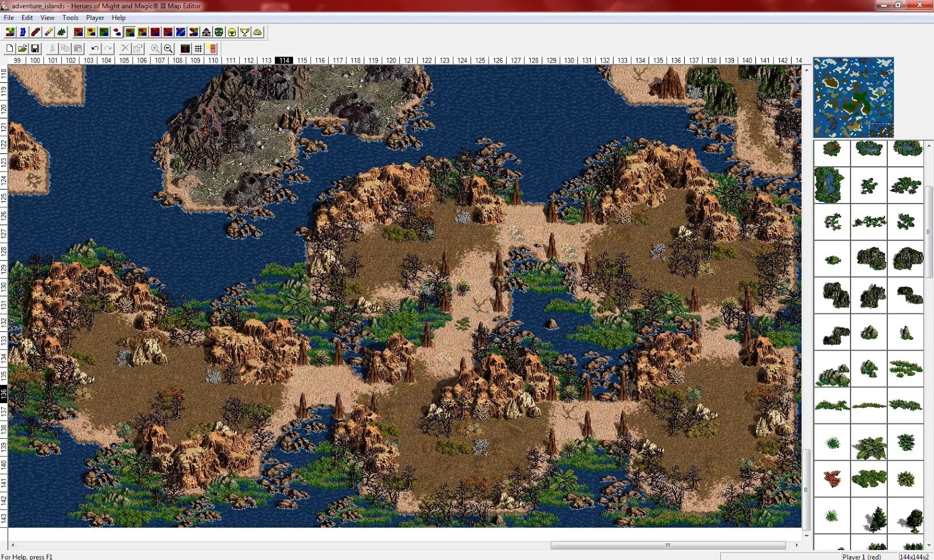Click the object palette scroll-down arrow
This screenshot has width=934, height=560.
pos(929,545)
